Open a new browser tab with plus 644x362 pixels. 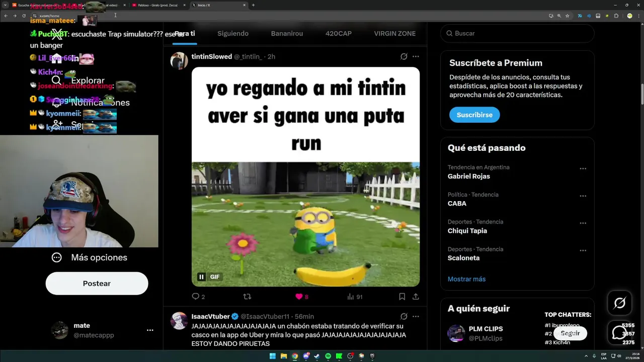(x=253, y=5)
